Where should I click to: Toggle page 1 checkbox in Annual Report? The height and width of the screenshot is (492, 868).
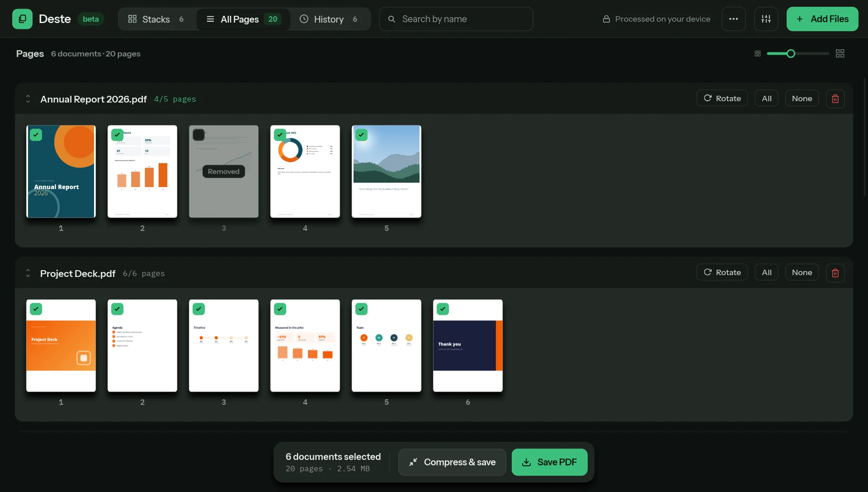tap(36, 135)
